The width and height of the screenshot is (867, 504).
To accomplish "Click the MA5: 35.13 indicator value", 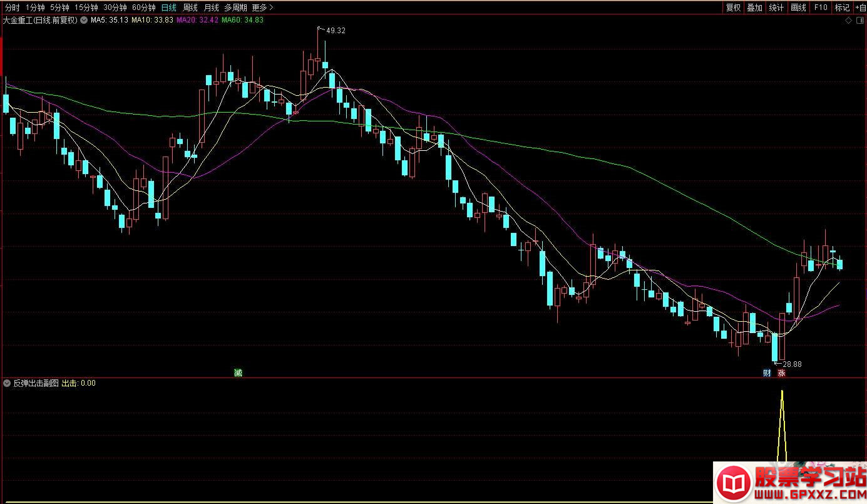I will click(x=110, y=20).
